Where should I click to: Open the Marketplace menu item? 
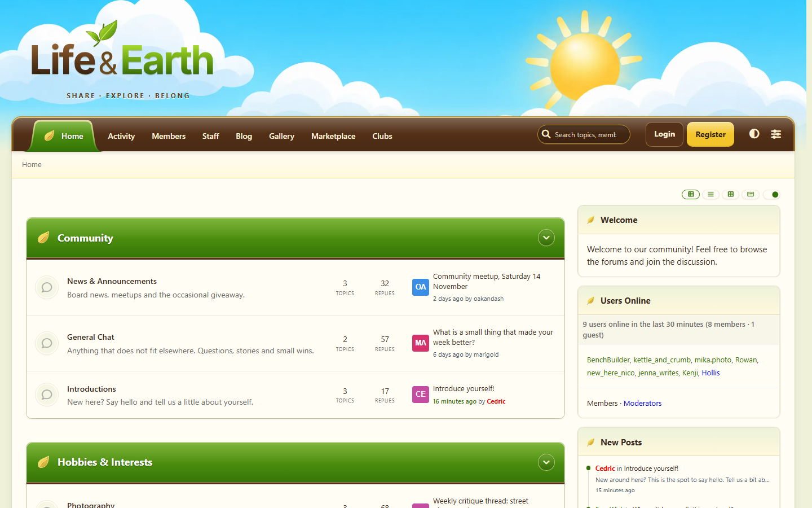(333, 136)
